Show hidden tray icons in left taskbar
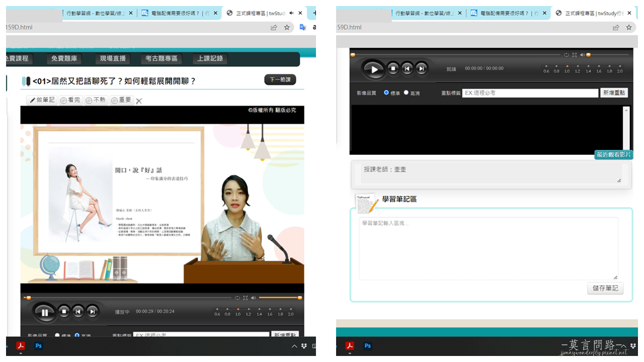Viewport: 644px width, 362px height. tap(294, 346)
